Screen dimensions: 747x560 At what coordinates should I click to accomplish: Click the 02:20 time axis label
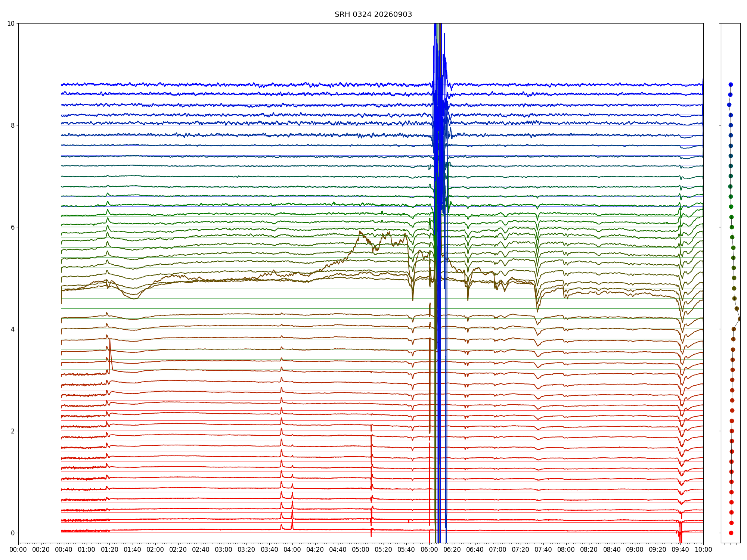point(178,550)
